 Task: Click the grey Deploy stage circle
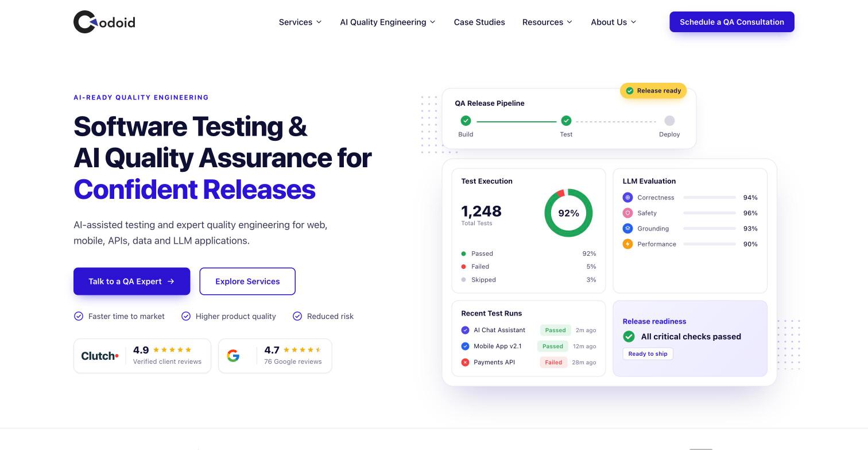tap(669, 121)
